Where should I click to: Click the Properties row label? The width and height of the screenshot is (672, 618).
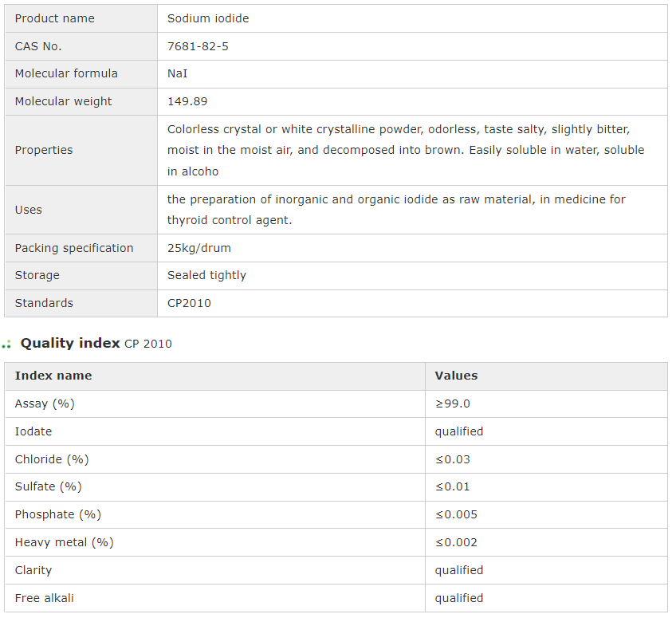coord(44,150)
